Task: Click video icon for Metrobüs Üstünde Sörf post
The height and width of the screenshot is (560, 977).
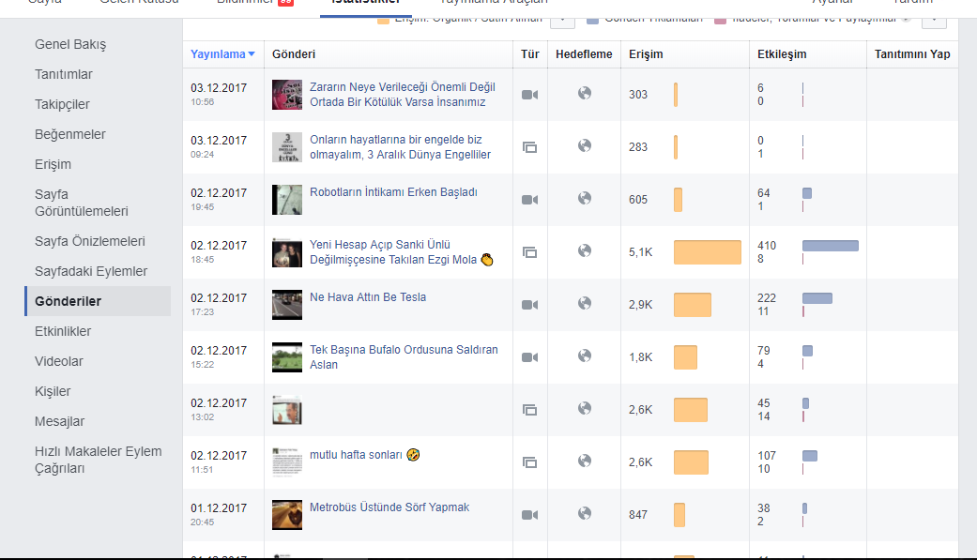Action: [529, 515]
